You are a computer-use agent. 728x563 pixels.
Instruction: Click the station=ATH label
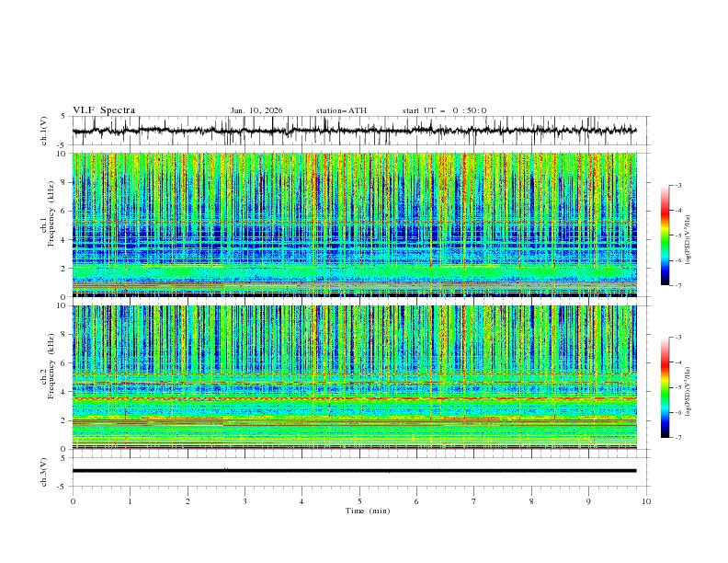click(341, 110)
